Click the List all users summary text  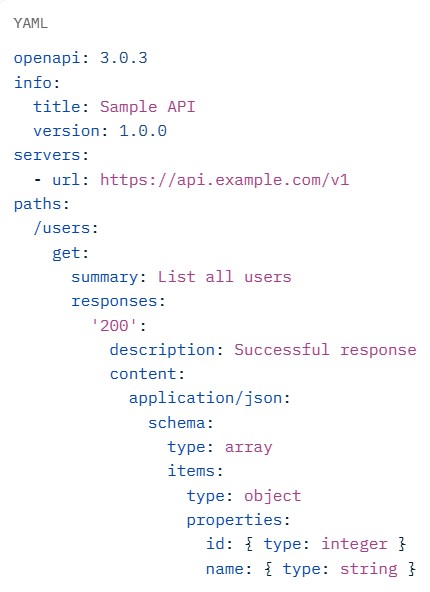click(x=225, y=277)
